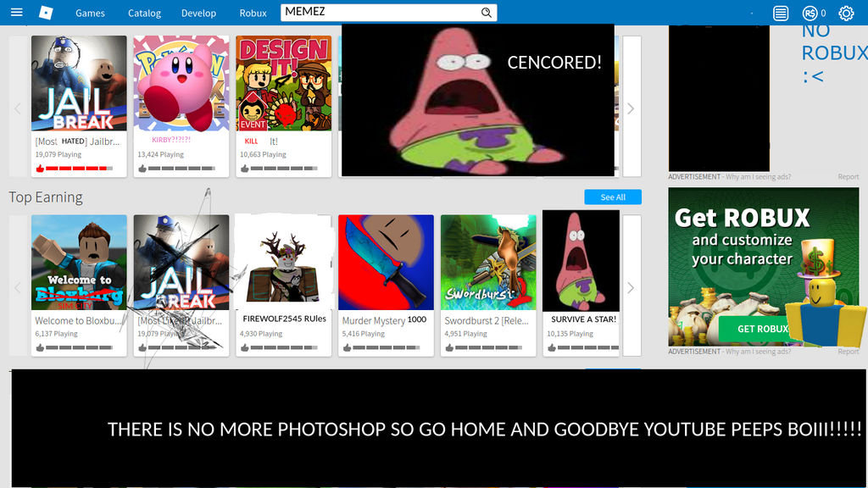The height and width of the screenshot is (488, 868).
Task: Open the Games menu
Action: (x=90, y=13)
